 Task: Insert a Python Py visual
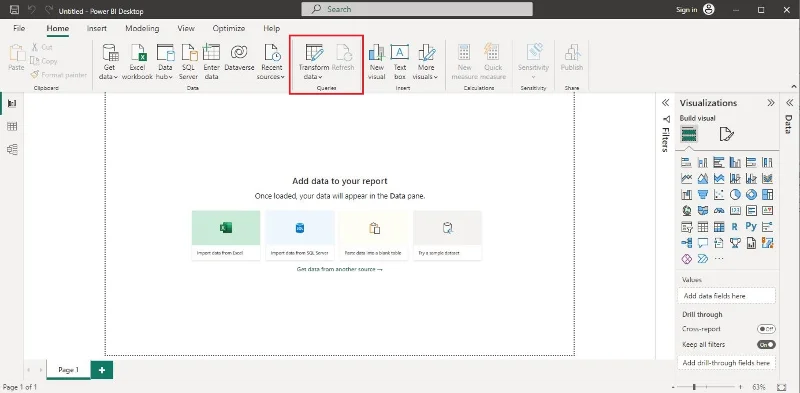pos(751,227)
